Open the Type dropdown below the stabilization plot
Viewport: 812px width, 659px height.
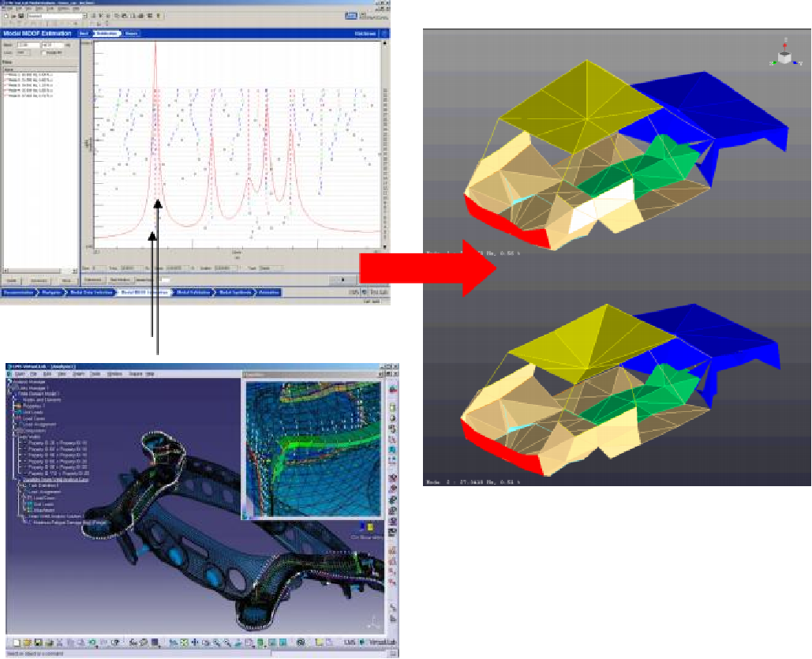tap(271, 268)
